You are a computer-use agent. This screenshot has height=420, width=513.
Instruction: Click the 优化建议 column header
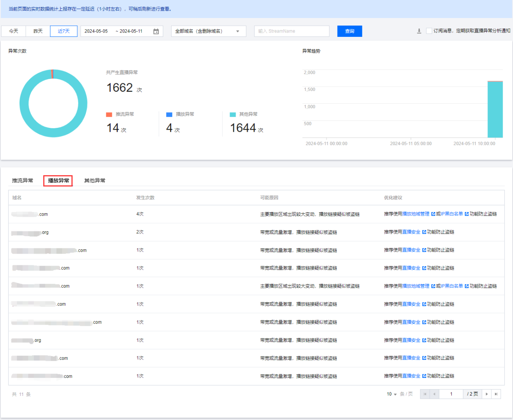tap(393, 198)
